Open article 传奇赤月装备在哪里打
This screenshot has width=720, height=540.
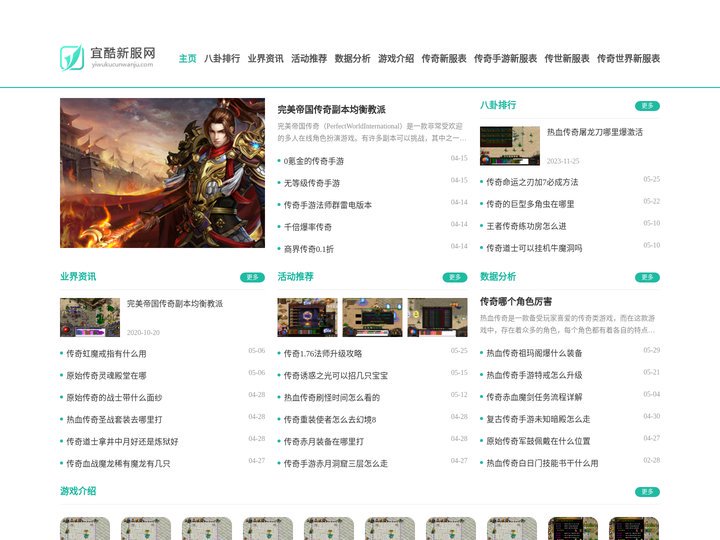(x=324, y=442)
